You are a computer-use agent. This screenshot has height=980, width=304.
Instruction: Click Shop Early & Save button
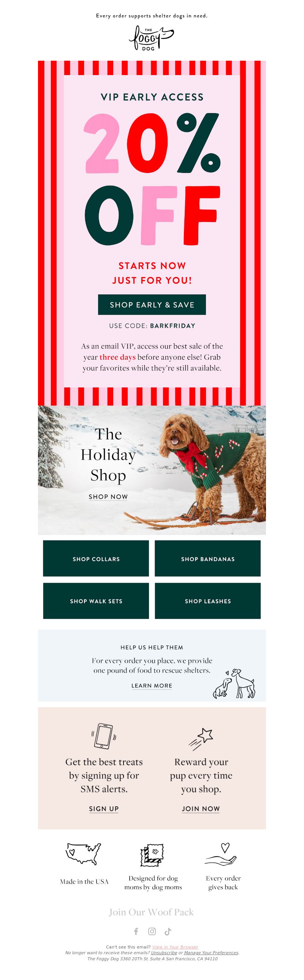(152, 305)
